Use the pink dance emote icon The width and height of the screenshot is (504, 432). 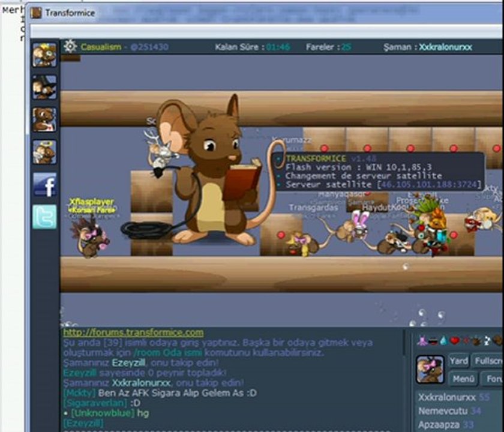(422, 341)
